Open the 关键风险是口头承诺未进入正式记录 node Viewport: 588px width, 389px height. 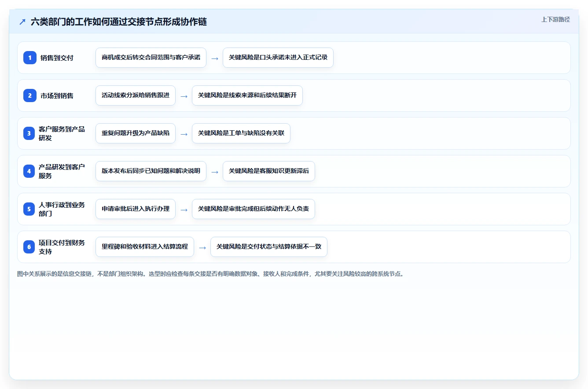pos(278,58)
